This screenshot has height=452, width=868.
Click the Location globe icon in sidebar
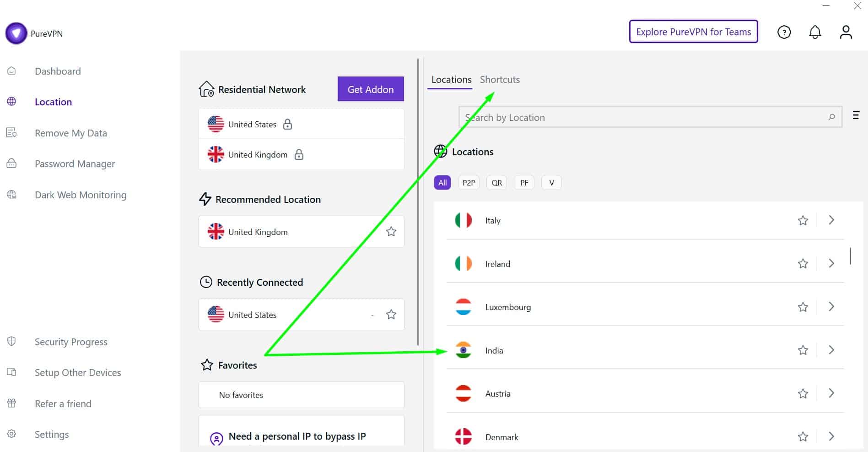[x=12, y=102]
